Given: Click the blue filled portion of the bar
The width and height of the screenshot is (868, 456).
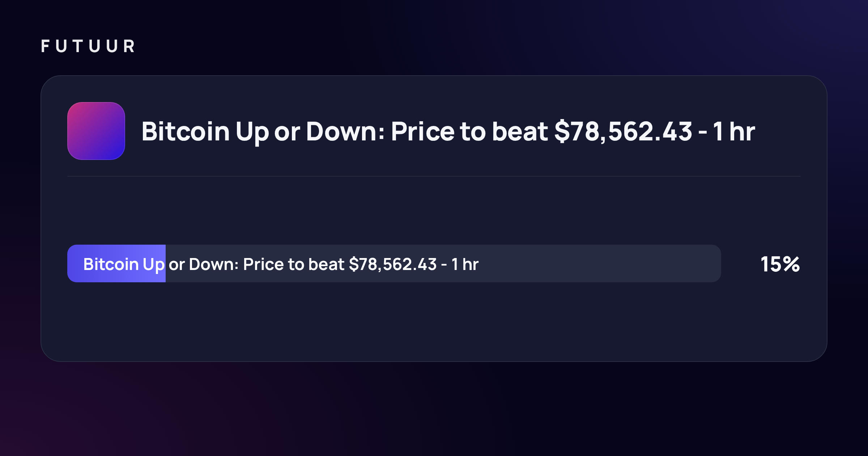Looking at the screenshot, I should [116, 263].
